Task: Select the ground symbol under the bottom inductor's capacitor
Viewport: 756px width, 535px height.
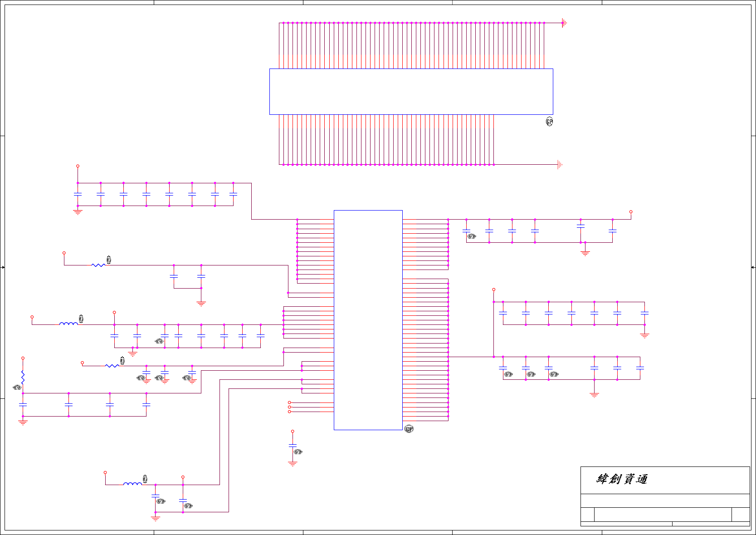Action: click(x=156, y=519)
